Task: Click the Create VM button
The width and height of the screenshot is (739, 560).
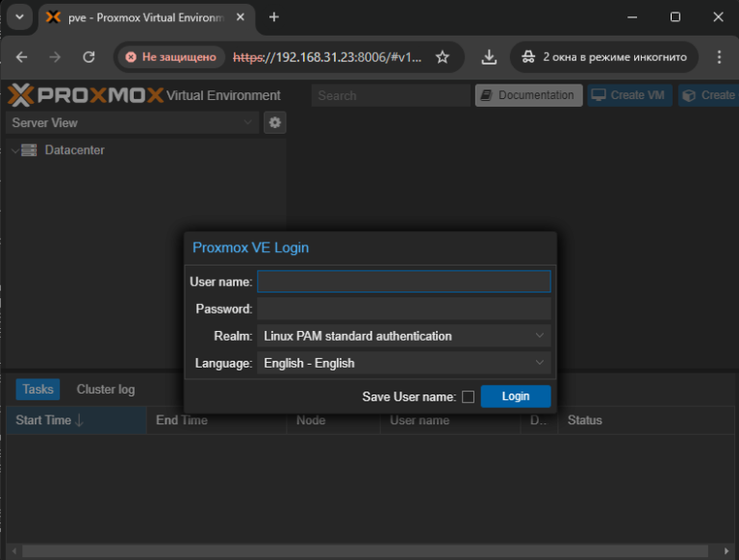Action: (x=629, y=95)
